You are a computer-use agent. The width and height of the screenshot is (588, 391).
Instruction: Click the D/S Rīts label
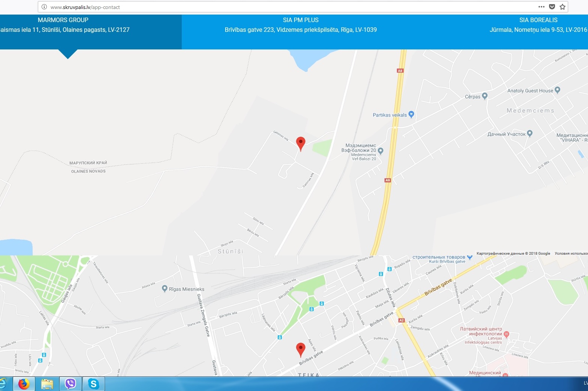(544, 165)
